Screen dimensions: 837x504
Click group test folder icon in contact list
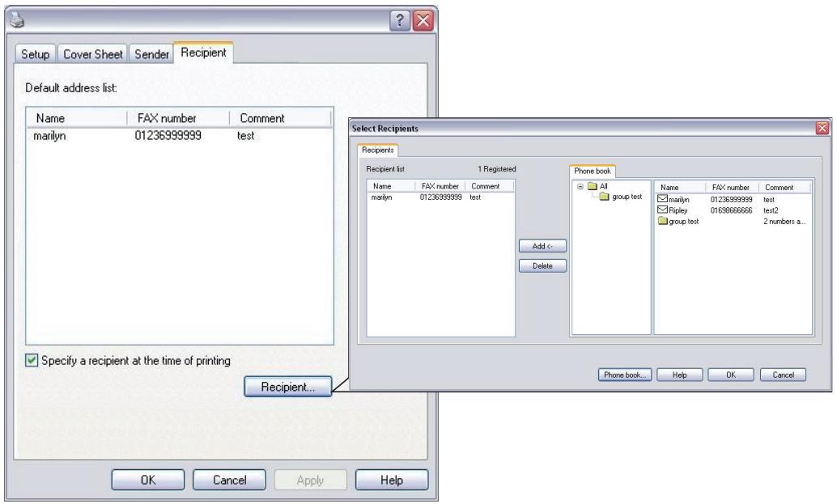click(663, 221)
